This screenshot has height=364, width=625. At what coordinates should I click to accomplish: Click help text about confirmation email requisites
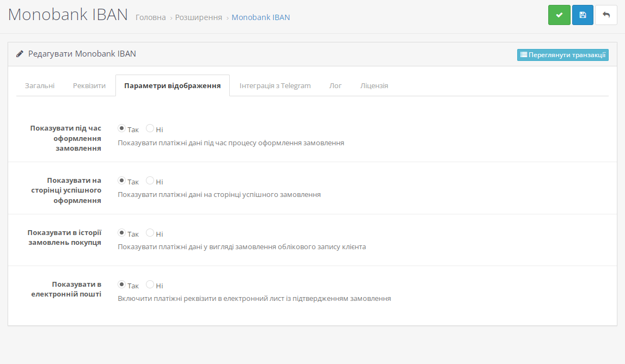[x=254, y=299]
